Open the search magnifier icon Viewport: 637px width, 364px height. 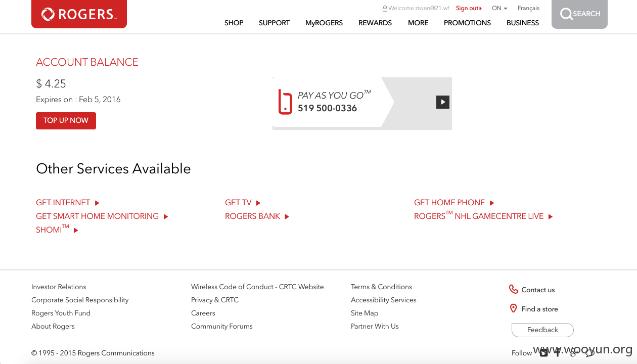pos(566,14)
